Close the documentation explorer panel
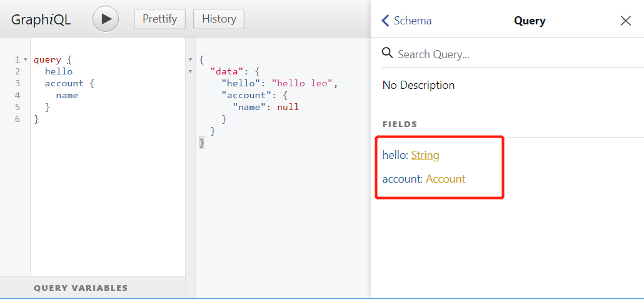 tap(625, 21)
